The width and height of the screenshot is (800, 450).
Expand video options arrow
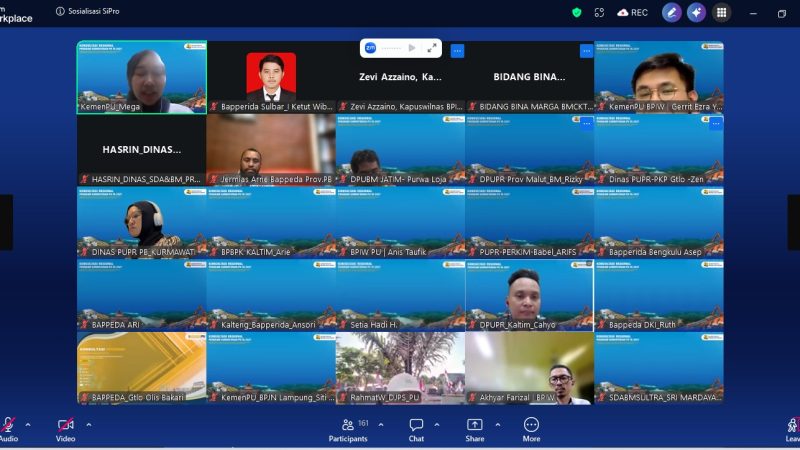[x=88, y=424]
